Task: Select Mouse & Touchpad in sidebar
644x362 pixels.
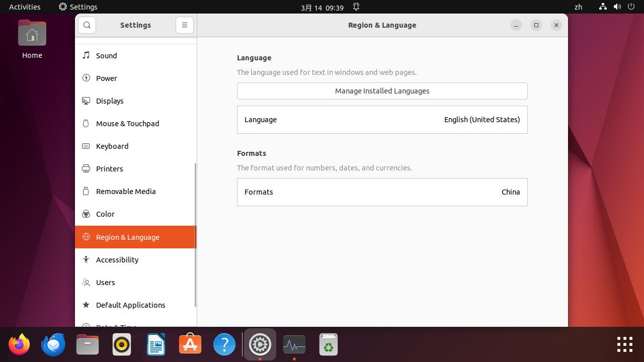Action: click(136, 123)
